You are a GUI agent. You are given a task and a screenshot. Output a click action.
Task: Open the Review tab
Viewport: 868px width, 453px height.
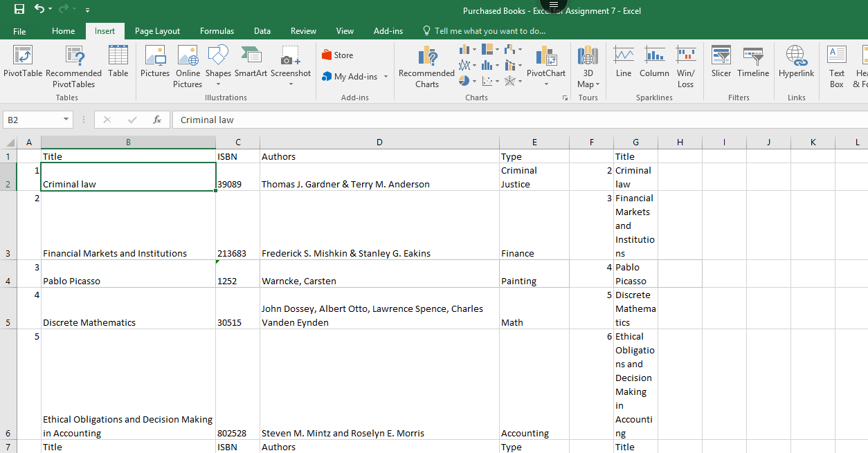pyautogui.click(x=303, y=30)
